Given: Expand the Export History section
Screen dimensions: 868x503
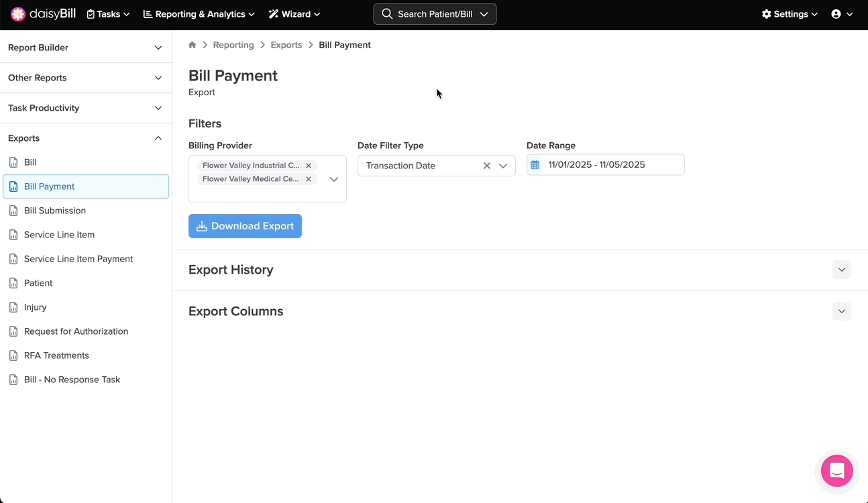Looking at the screenshot, I should [x=841, y=270].
